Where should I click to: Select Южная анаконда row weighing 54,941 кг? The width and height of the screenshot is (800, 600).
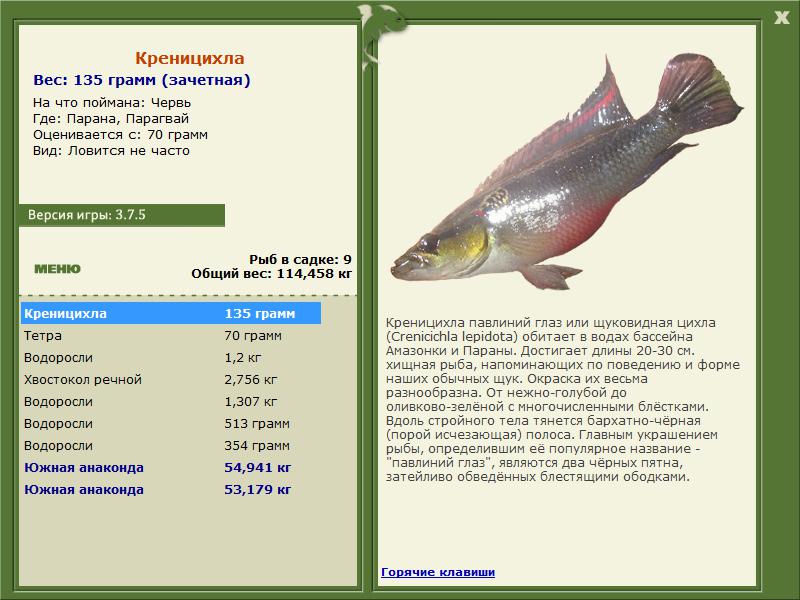pyautogui.click(x=171, y=467)
